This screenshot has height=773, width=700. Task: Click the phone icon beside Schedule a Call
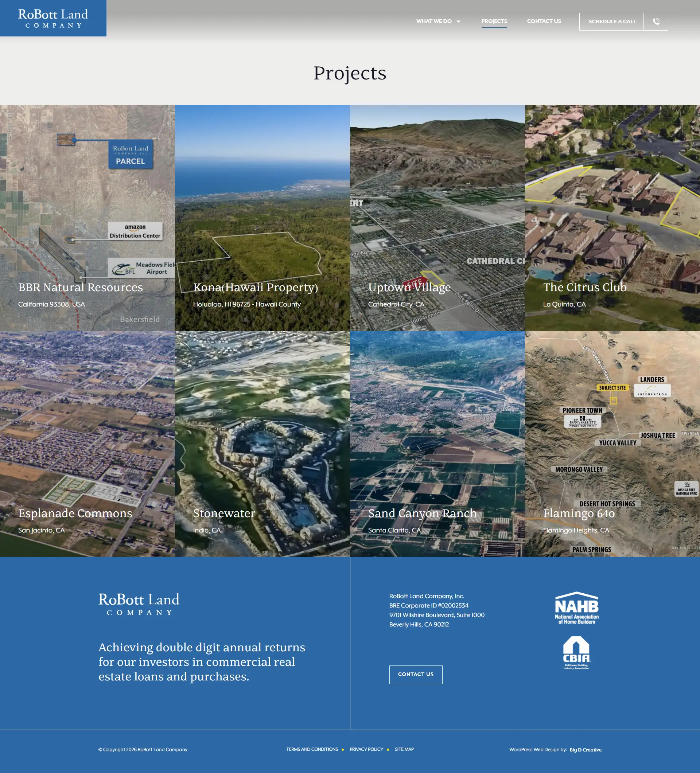click(656, 22)
